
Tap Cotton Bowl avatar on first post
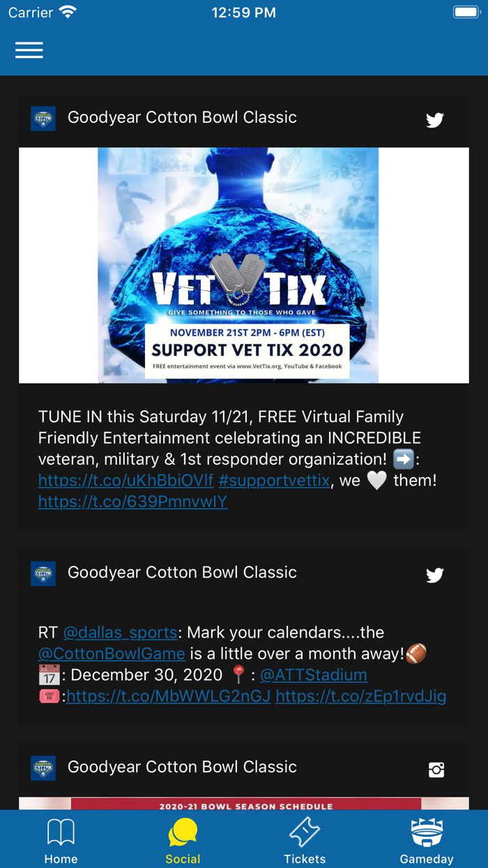pos(43,119)
